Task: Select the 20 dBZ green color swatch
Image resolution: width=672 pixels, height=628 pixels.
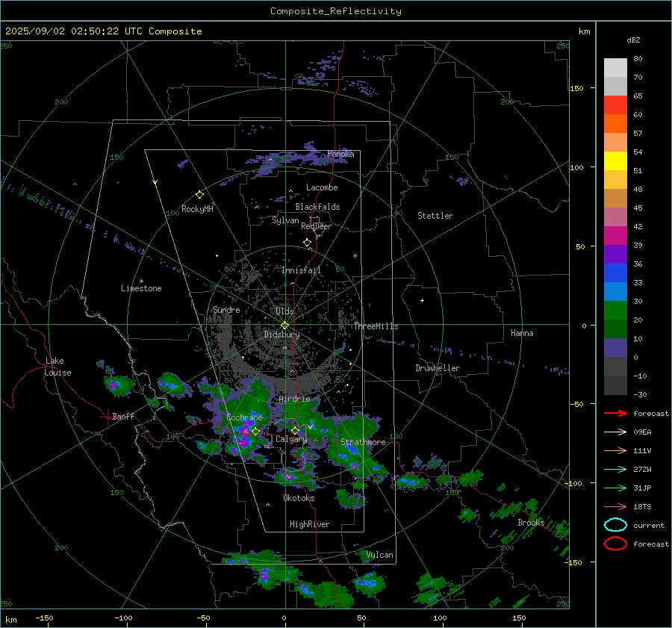Action: (615, 329)
